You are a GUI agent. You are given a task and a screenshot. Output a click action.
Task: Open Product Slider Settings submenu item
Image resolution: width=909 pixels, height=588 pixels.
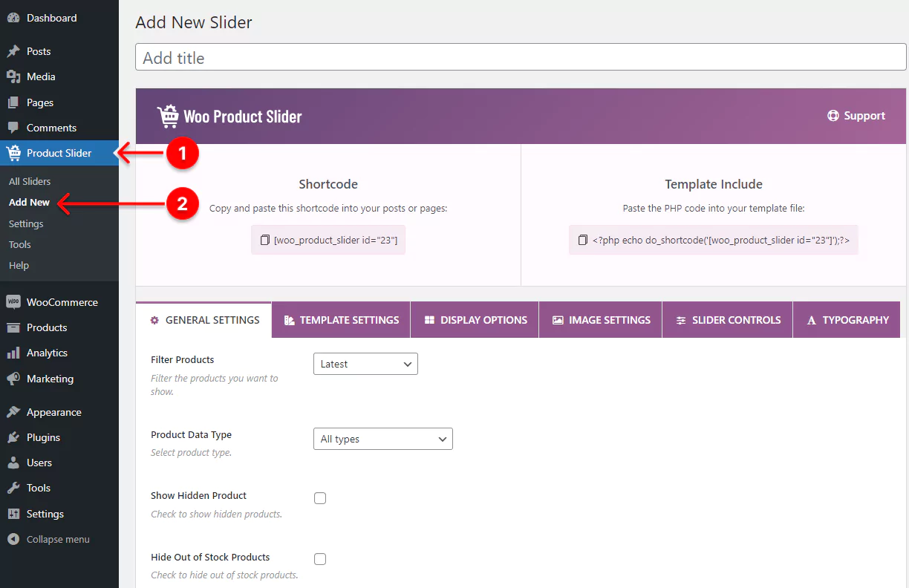click(x=26, y=223)
